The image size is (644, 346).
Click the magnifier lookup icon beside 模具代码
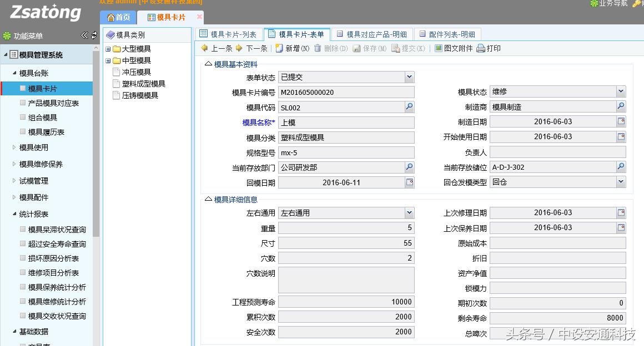click(409, 107)
